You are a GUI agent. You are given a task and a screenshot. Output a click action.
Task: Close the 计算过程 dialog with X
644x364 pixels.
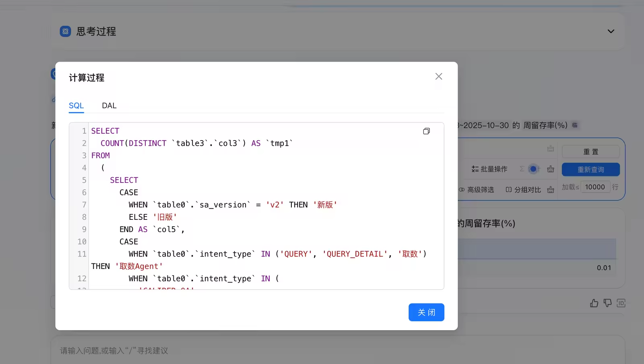439,77
